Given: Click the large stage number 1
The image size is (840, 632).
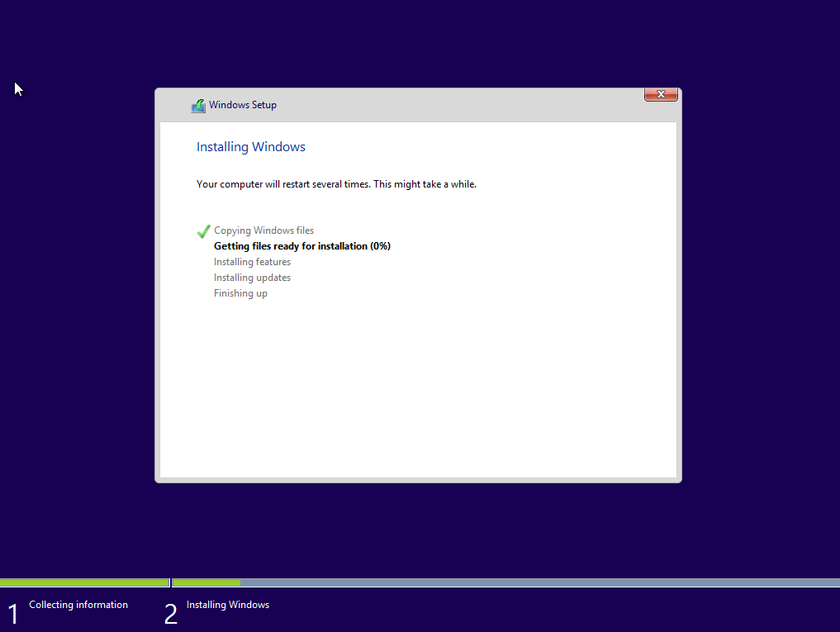Looking at the screenshot, I should click(x=13, y=614).
